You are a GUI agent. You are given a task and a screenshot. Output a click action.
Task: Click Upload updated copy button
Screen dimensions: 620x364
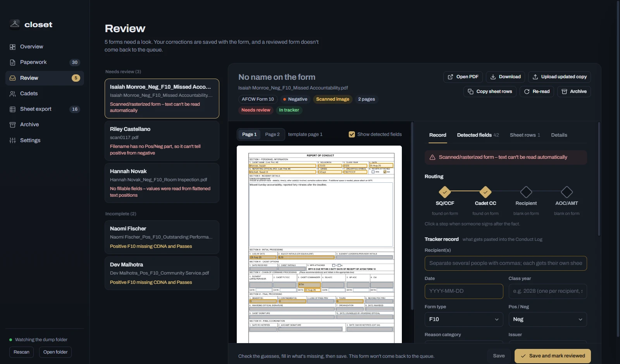click(x=560, y=77)
